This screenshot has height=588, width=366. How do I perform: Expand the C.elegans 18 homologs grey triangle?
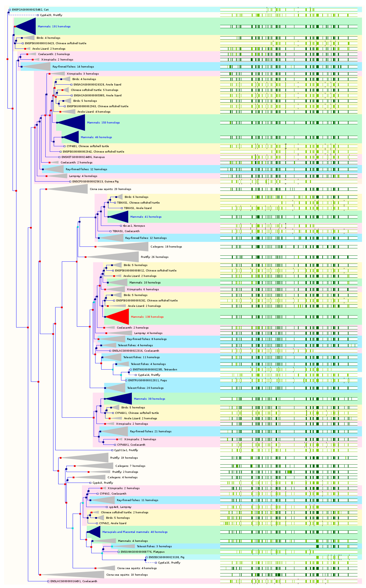(122, 246)
